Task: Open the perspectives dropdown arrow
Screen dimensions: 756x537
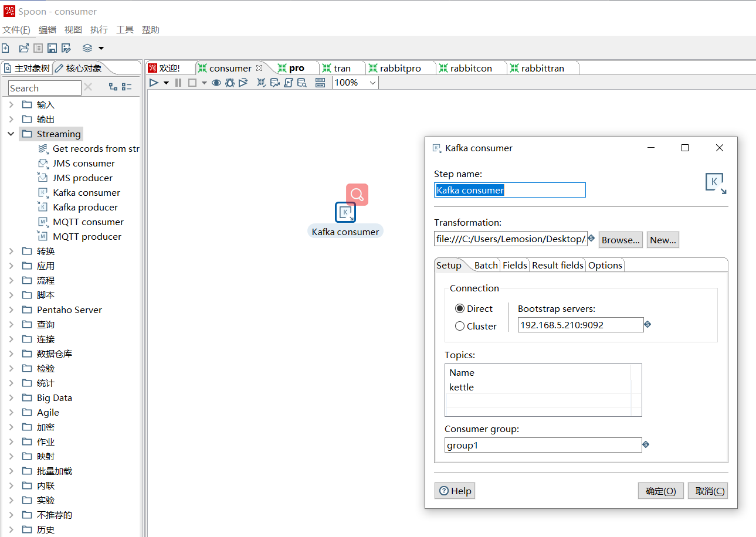Action: (x=101, y=48)
